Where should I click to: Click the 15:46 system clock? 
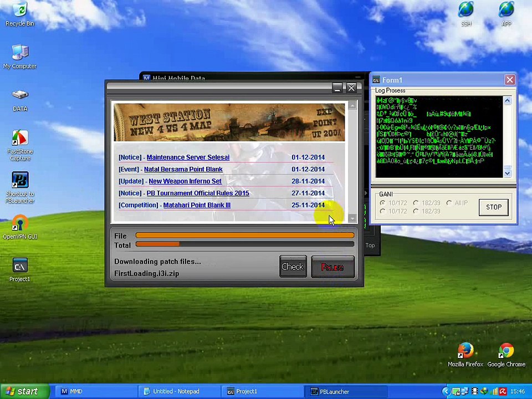(518, 392)
